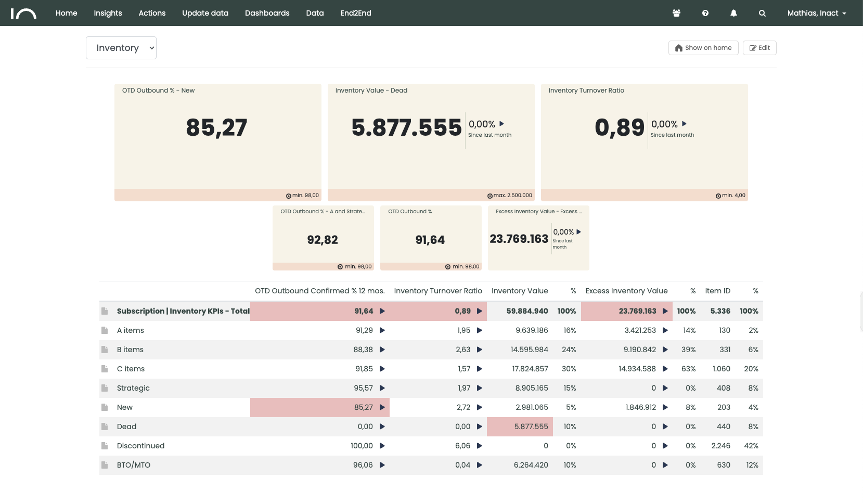Click the Edit button

tap(759, 48)
